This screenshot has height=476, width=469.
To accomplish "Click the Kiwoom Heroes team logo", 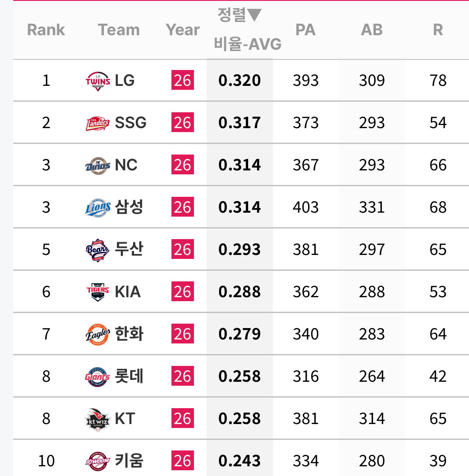I will point(97,461).
